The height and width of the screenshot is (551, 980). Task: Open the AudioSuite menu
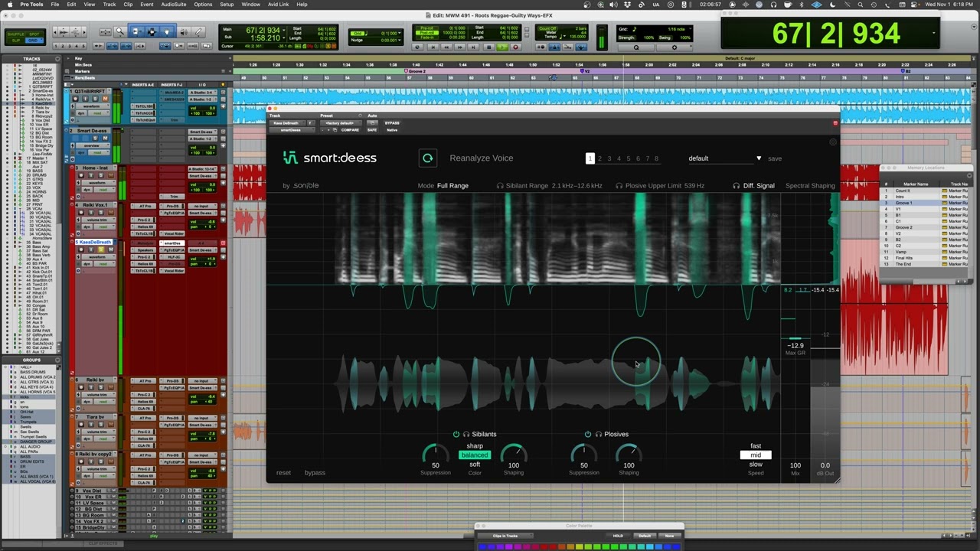click(174, 5)
